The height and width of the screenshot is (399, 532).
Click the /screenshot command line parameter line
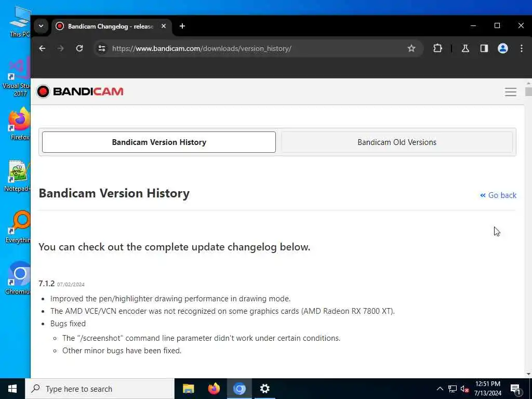(201, 338)
